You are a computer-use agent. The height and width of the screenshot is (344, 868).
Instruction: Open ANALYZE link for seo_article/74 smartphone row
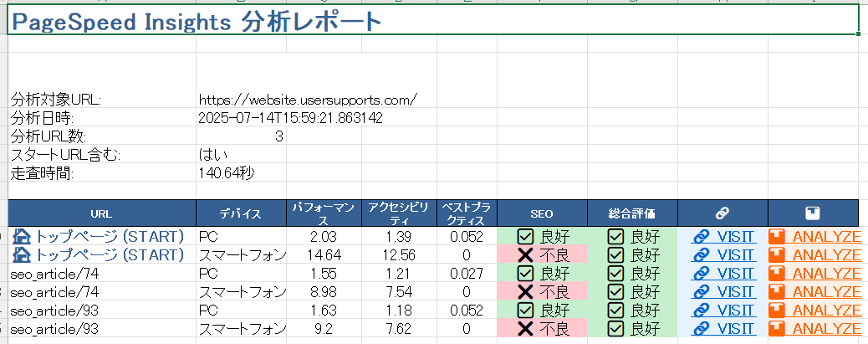[826, 291]
